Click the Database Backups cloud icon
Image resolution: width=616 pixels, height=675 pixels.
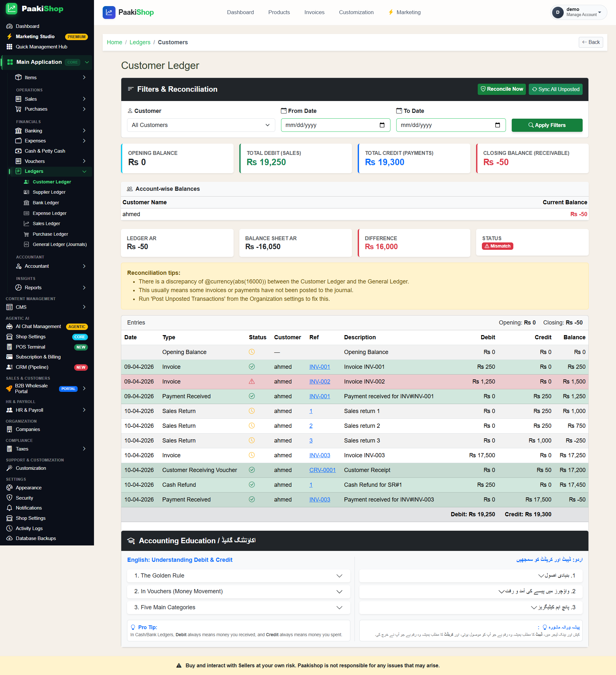click(9, 538)
